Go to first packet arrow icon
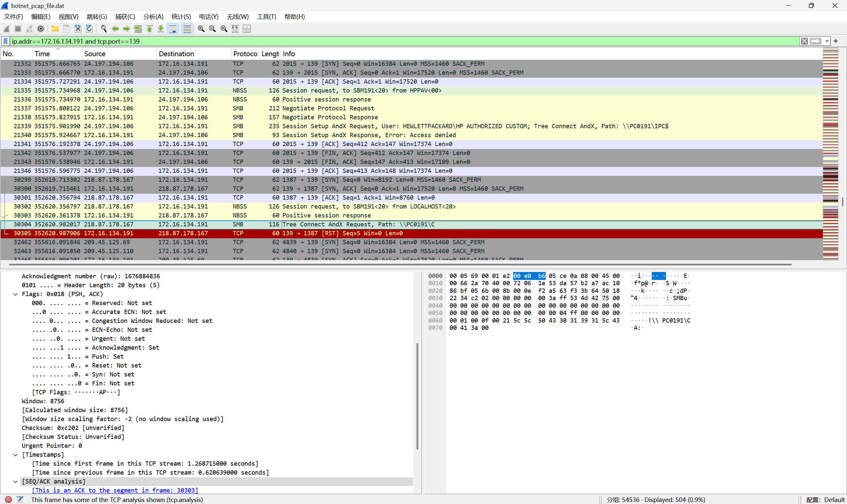Image resolution: width=847 pixels, height=504 pixels. point(150,29)
